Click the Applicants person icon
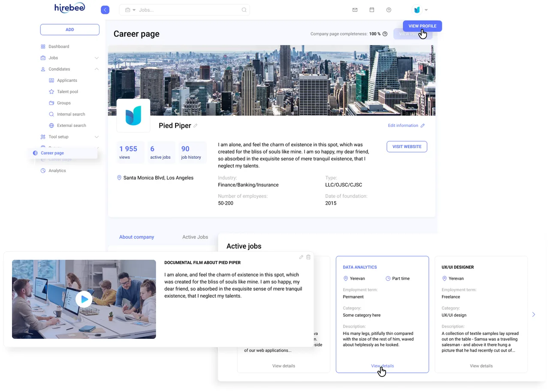Screen dimensions: 549x392 [51, 80]
